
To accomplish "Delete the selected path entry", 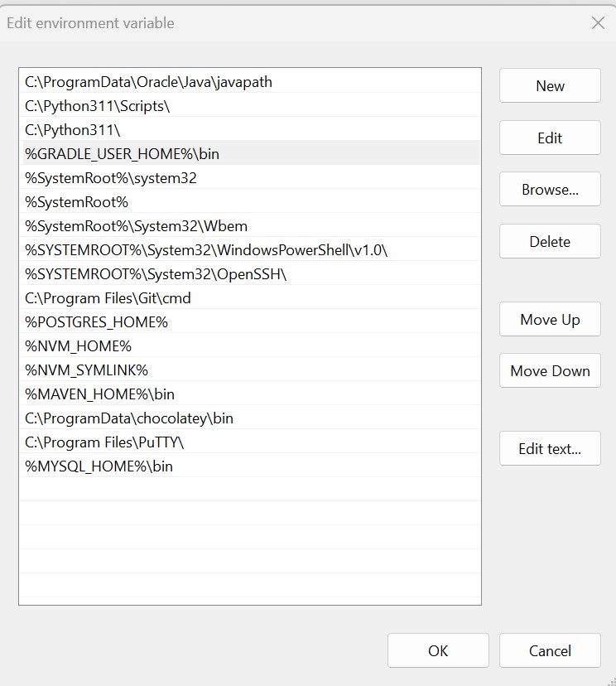I will [550, 242].
